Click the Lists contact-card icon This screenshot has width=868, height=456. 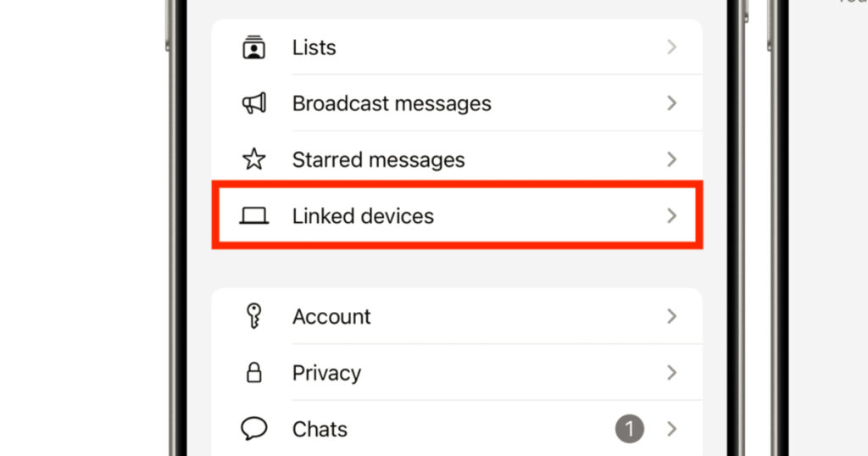point(253,47)
